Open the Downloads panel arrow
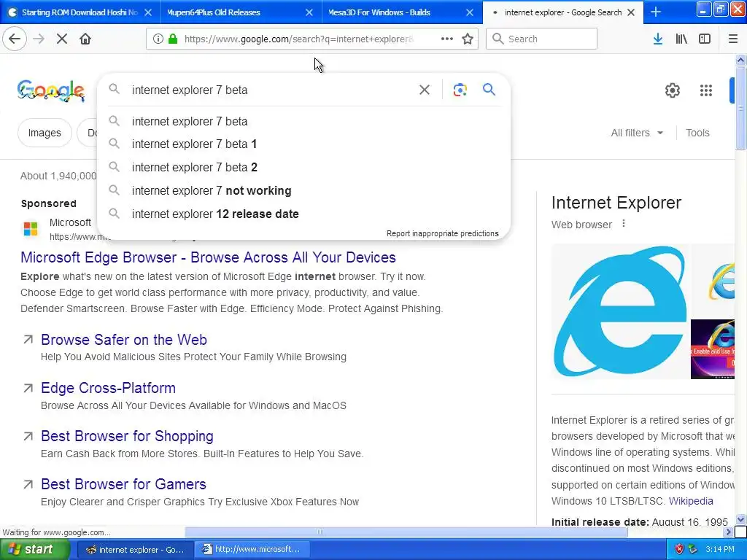The image size is (747, 560). [658, 39]
